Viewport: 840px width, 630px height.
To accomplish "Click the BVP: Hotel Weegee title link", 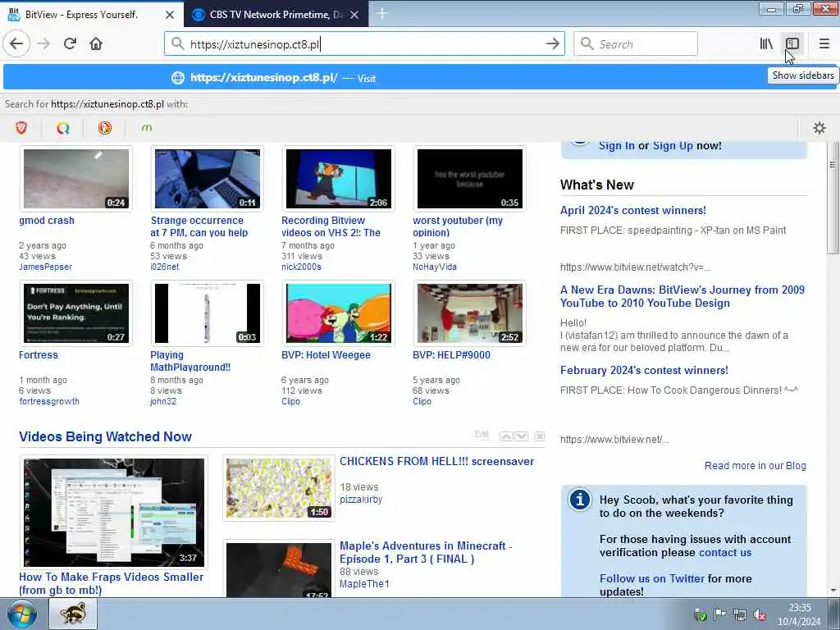I will [326, 354].
